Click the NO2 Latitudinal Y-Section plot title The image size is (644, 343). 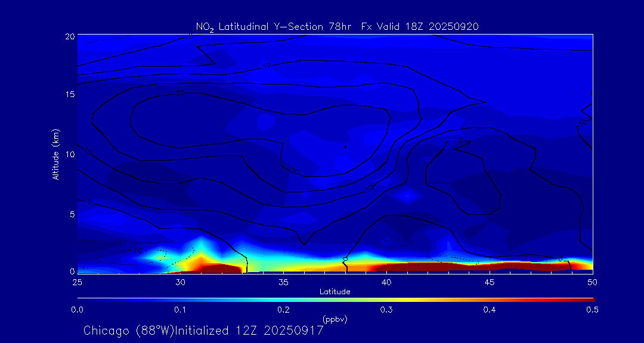pyautogui.click(x=337, y=26)
